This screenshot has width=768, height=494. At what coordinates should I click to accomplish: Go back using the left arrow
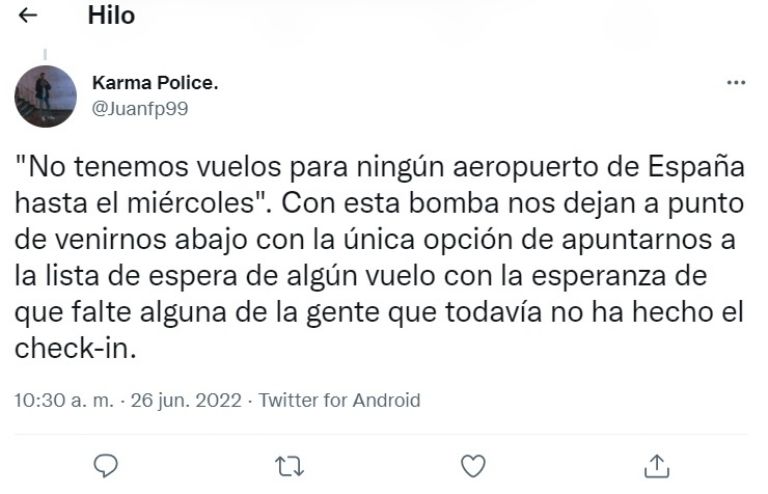coord(29,16)
